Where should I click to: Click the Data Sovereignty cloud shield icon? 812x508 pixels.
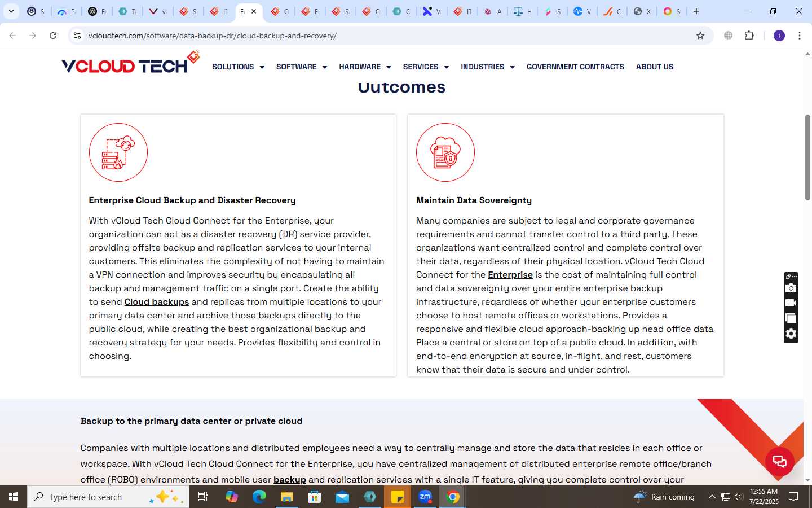point(445,152)
